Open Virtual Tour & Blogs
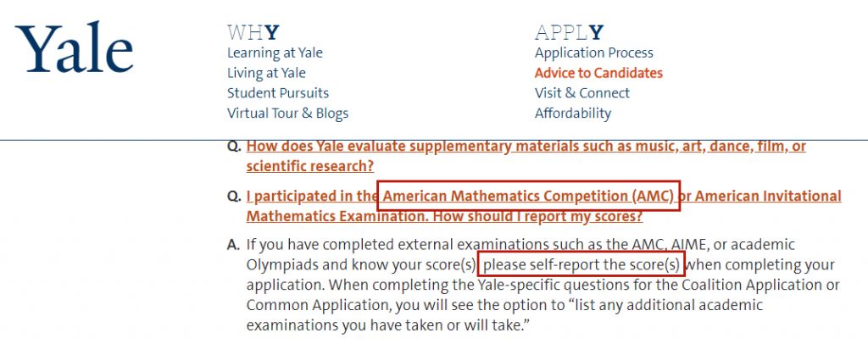 (x=288, y=114)
